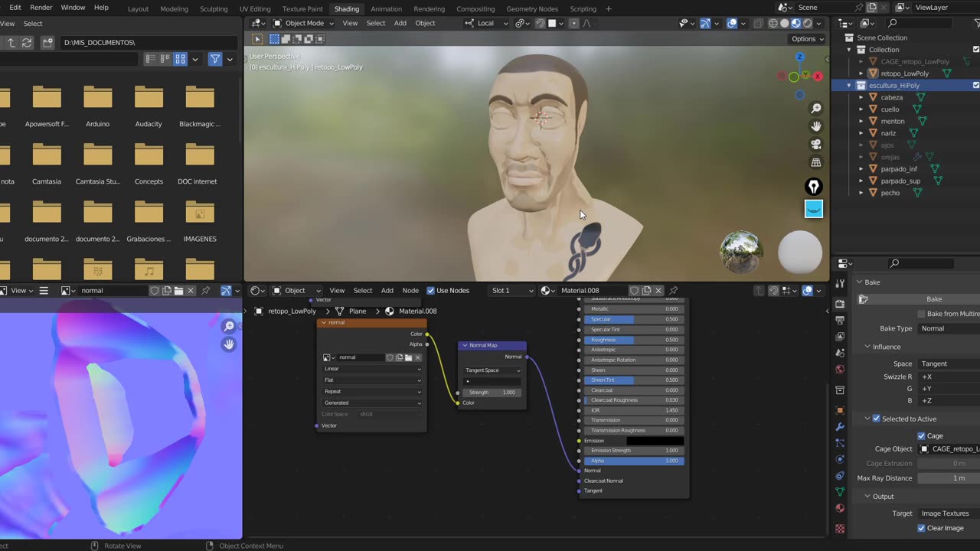This screenshot has height=551, width=980.
Task: Open Linear interpolation dropdown in image node
Action: pyautogui.click(x=371, y=369)
